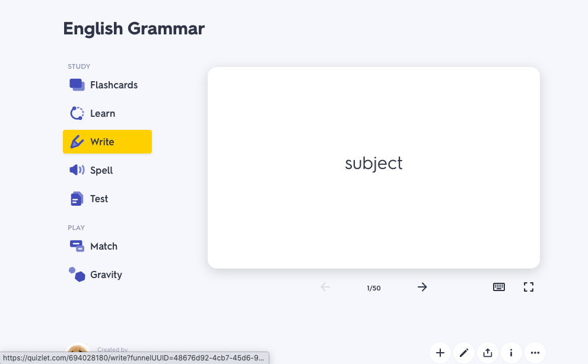Edit this set with pencil icon
The width and height of the screenshot is (588, 364).
464,353
